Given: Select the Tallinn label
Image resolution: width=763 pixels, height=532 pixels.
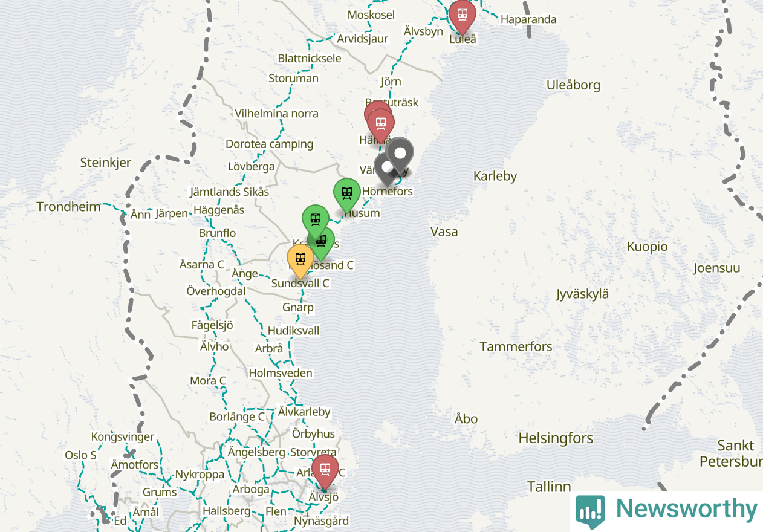Looking at the screenshot, I should [x=549, y=487].
